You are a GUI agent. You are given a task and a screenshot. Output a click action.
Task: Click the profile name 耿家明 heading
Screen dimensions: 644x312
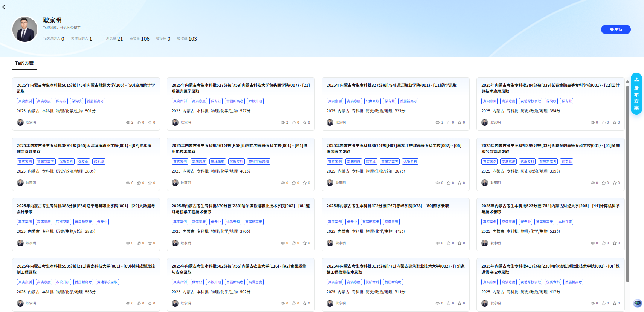[52, 20]
